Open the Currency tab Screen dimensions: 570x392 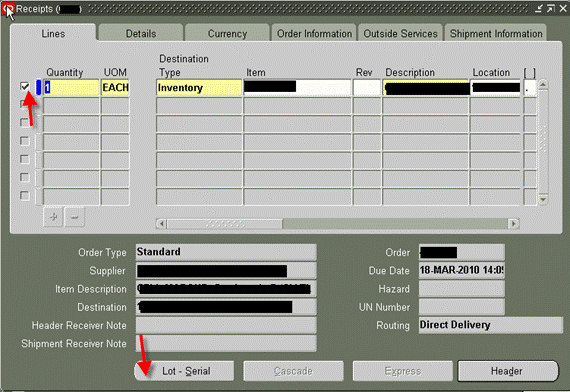click(x=227, y=33)
